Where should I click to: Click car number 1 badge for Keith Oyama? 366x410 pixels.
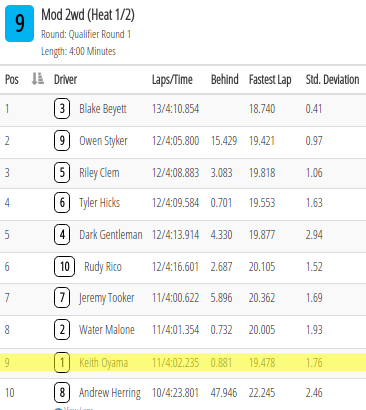point(62,362)
